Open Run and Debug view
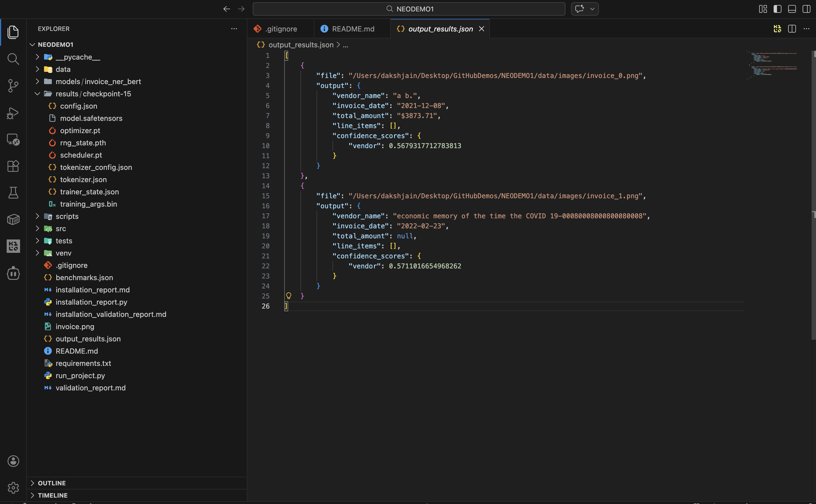This screenshot has width=816, height=504. (13, 113)
